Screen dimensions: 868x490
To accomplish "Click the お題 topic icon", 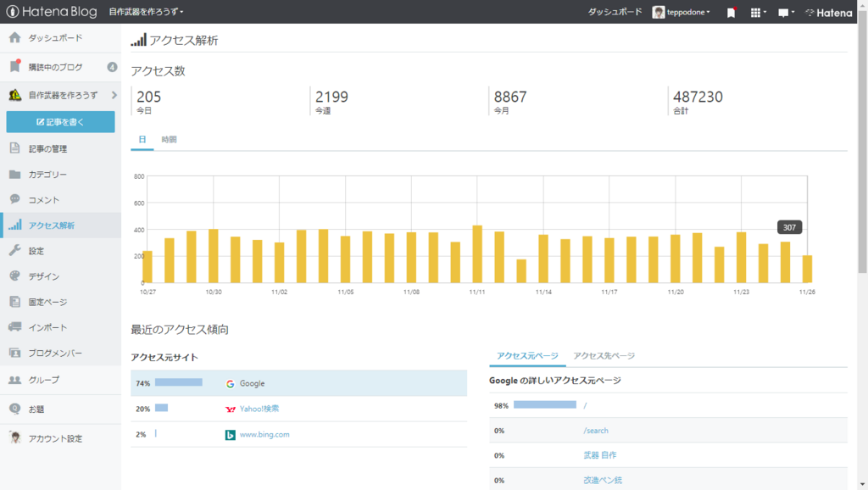I will [x=15, y=409].
